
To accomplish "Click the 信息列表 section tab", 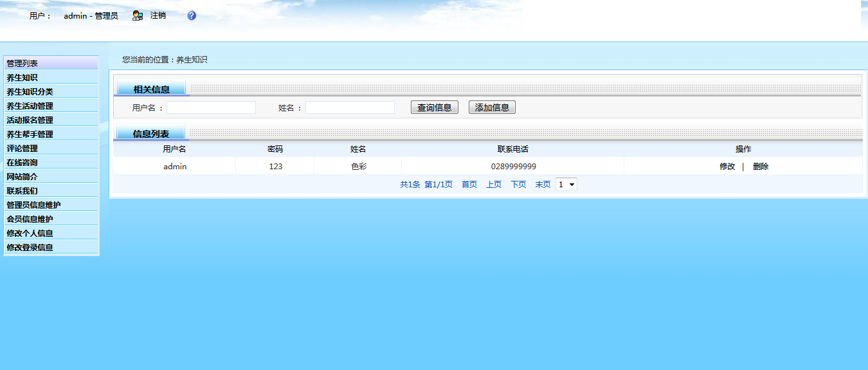I will click(151, 133).
